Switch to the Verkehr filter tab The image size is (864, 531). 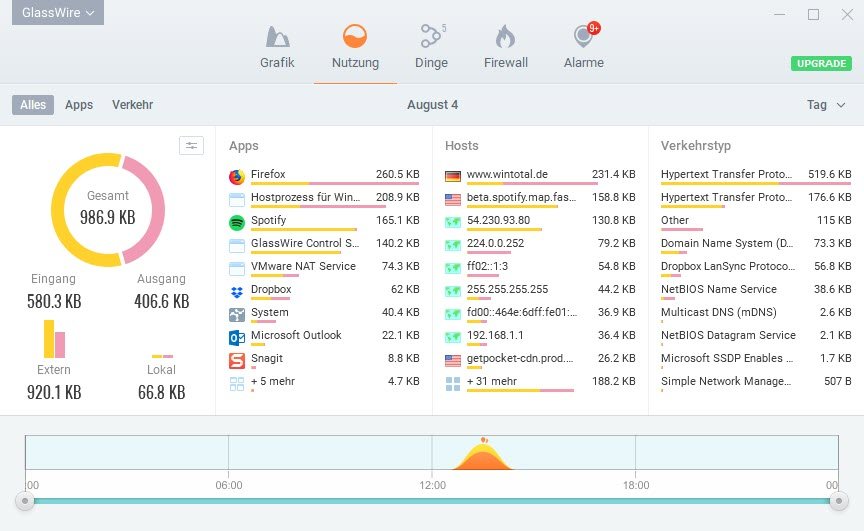(x=132, y=105)
